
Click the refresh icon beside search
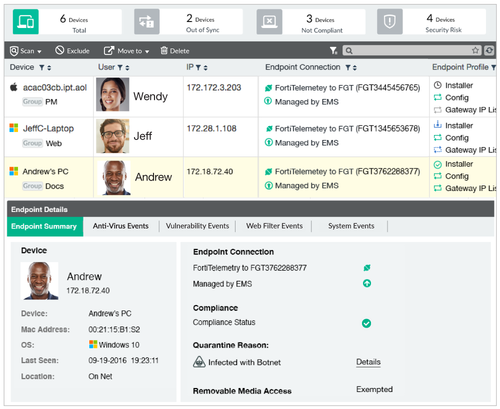(x=489, y=51)
